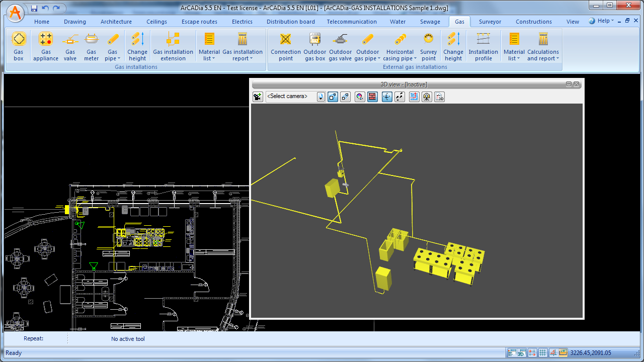Select the Gas valve tool

click(x=70, y=46)
